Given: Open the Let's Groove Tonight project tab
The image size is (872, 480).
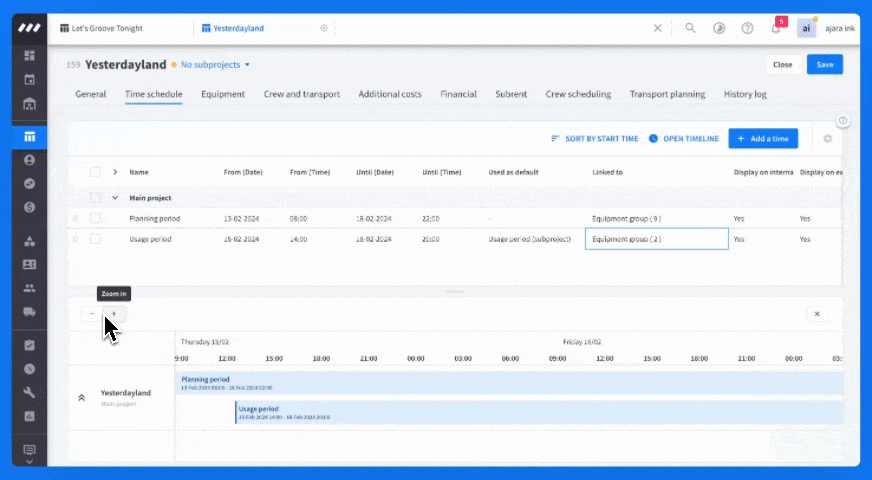Looking at the screenshot, I should (102, 28).
